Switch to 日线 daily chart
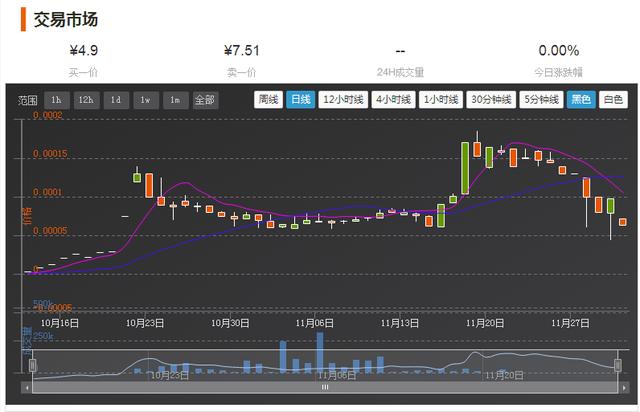The image size is (640, 412). point(300,100)
